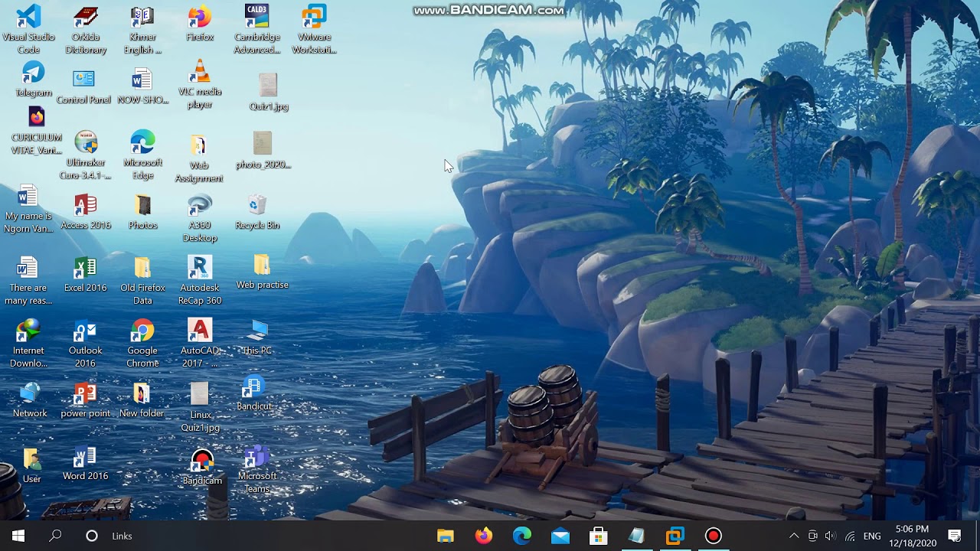Open the Old Firefox Data folder
The image size is (980, 551).
click(x=142, y=281)
